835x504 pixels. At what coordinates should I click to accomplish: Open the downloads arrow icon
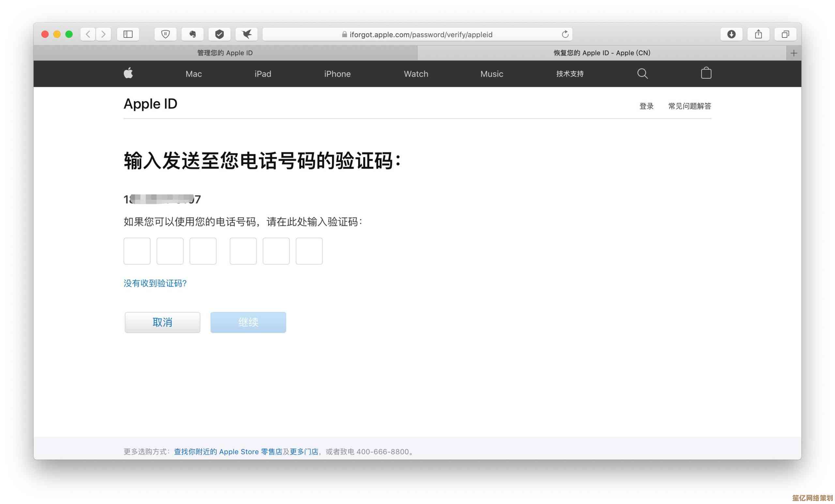(731, 34)
